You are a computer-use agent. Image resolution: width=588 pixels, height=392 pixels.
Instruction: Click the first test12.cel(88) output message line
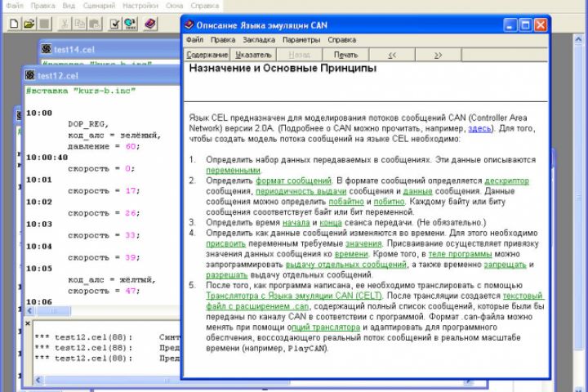108,337
